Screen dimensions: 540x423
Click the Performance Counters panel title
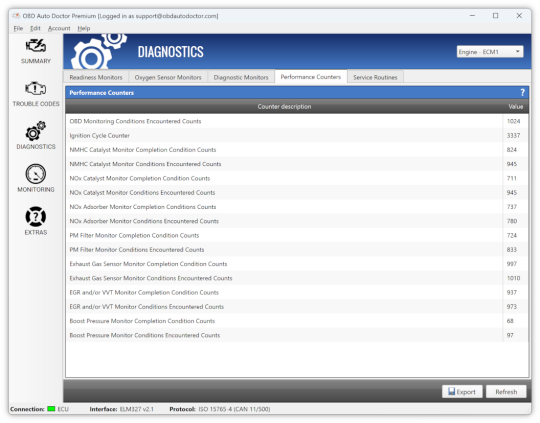click(102, 93)
